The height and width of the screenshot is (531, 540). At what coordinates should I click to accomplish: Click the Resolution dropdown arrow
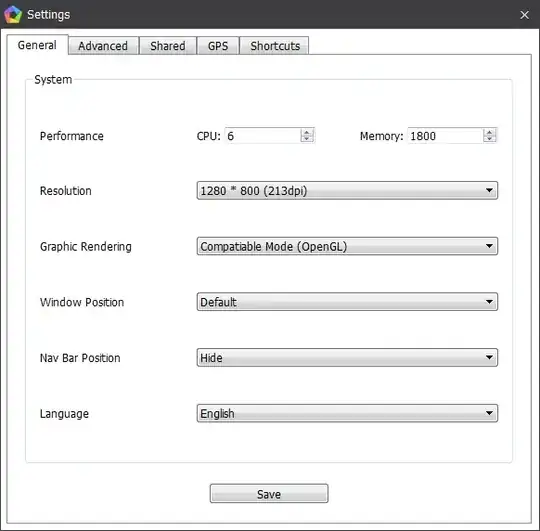point(489,190)
